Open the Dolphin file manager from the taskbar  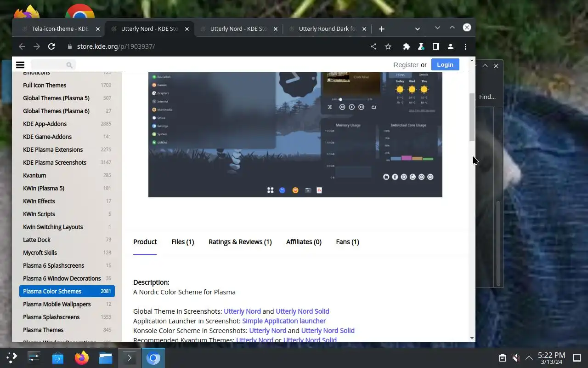(106, 357)
